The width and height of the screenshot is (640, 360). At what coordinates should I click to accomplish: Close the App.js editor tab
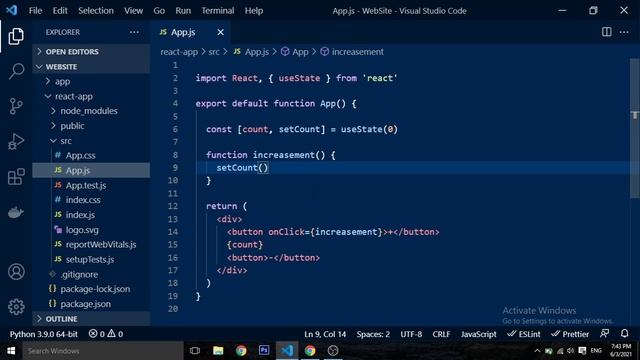pyautogui.click(x=220, y=32)
